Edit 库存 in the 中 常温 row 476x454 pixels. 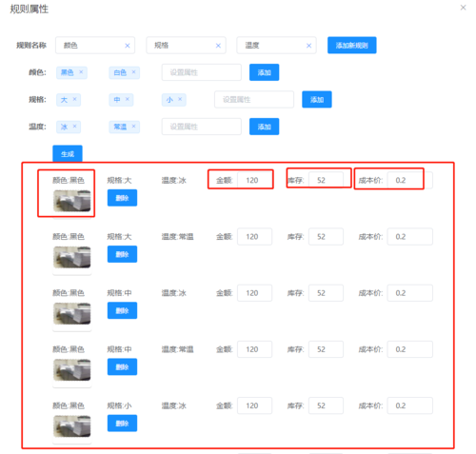[326, 349]
